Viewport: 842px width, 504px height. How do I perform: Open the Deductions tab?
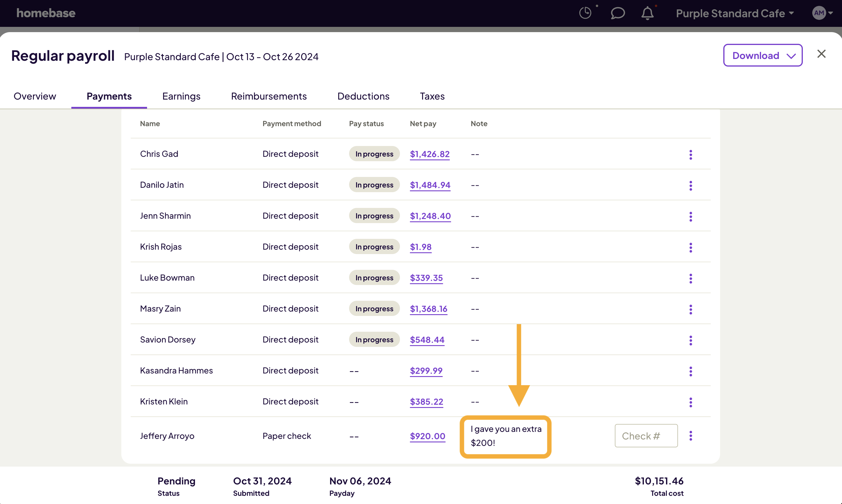coord(363,96)
